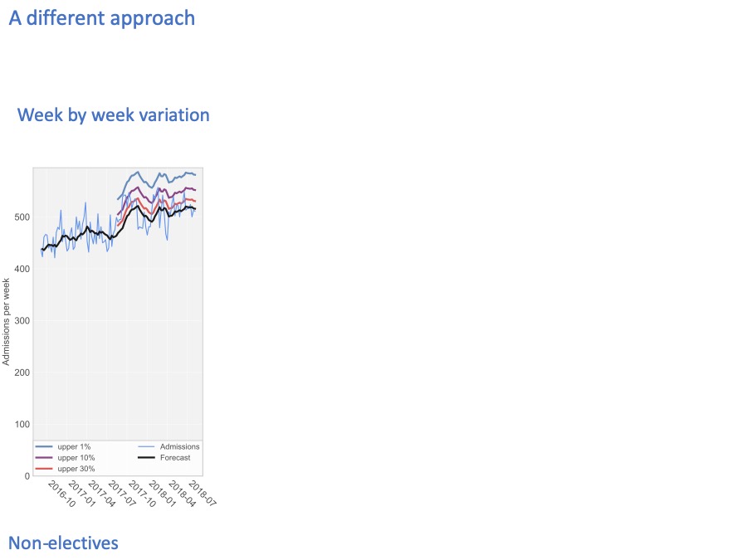Click the 2016-10 x-axis date label
Viewport: 747px width, 560px height.
click(x=62, y=494)
